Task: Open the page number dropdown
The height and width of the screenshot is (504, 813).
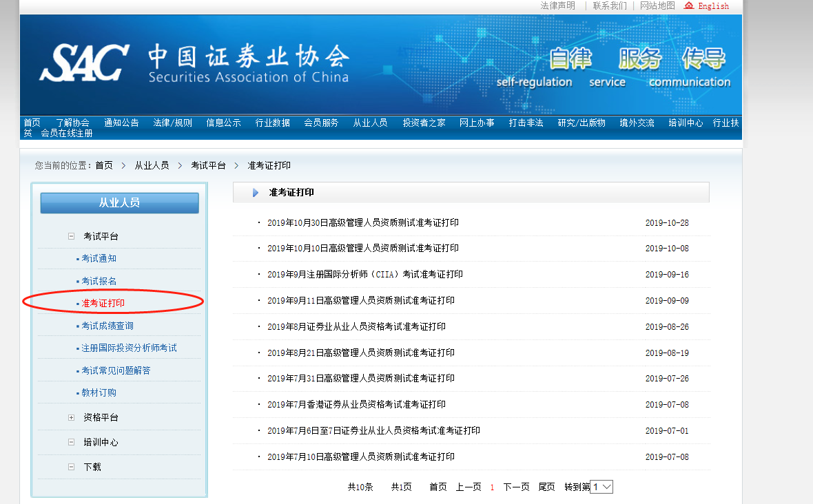Action: pyautogui.click(x=601, y=487)
